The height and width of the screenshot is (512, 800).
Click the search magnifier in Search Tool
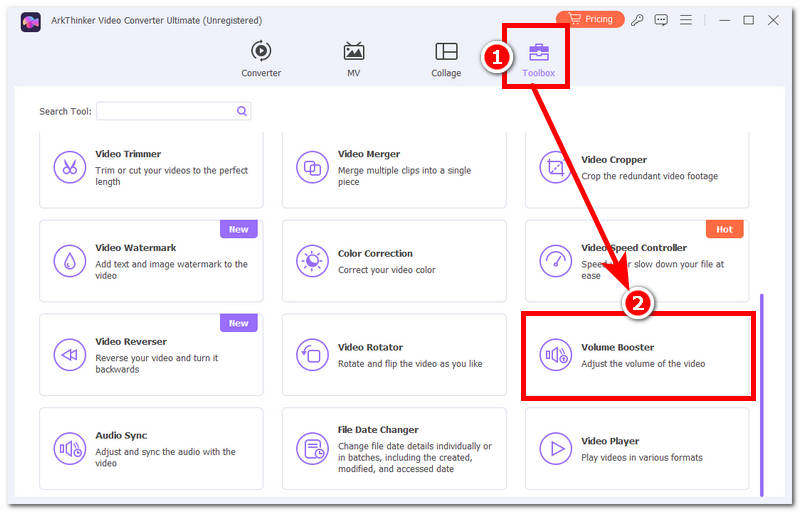tap(242, 111)
